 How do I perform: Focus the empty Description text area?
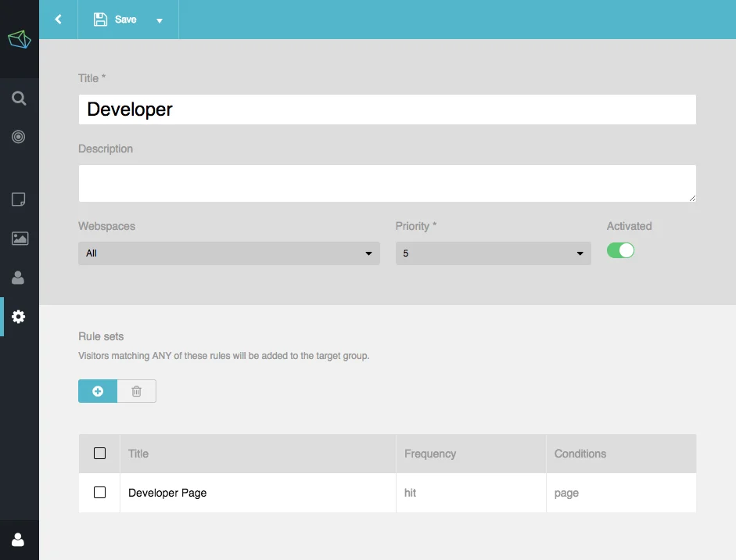pos(387,183)
